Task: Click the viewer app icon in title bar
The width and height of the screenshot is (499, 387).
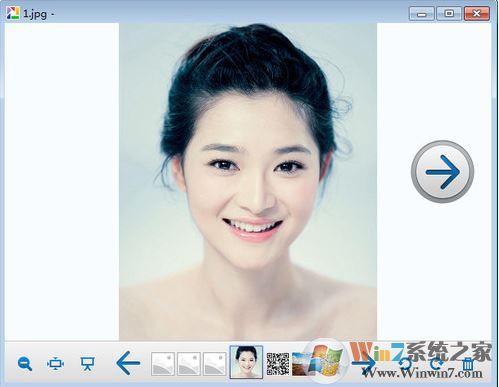Action: point(13,13)
